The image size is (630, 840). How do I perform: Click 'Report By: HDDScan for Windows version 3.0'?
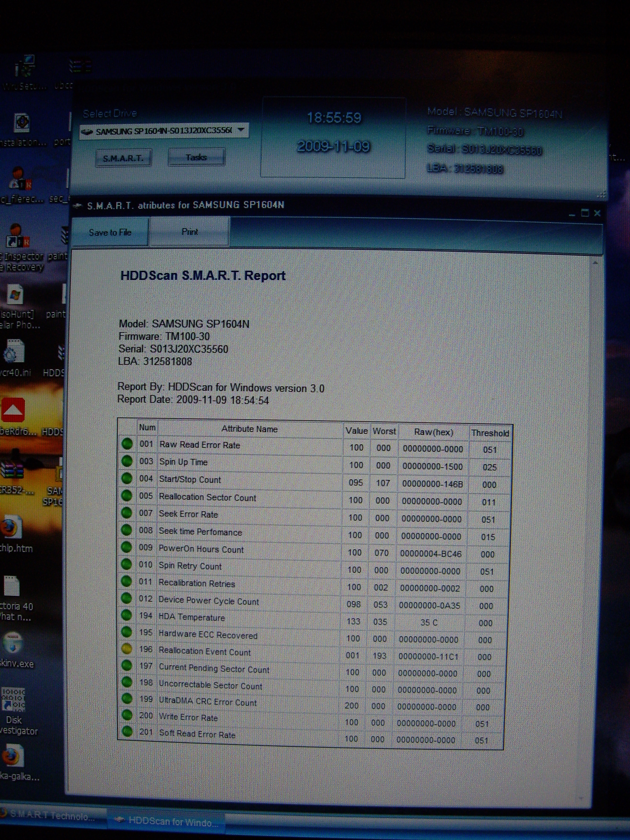[x=221, y=387]
